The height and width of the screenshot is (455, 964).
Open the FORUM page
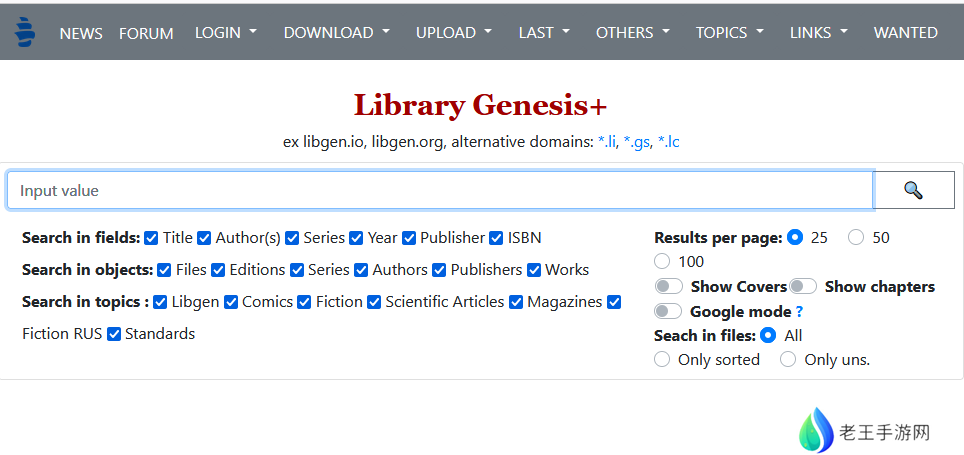tap(146, 33)
